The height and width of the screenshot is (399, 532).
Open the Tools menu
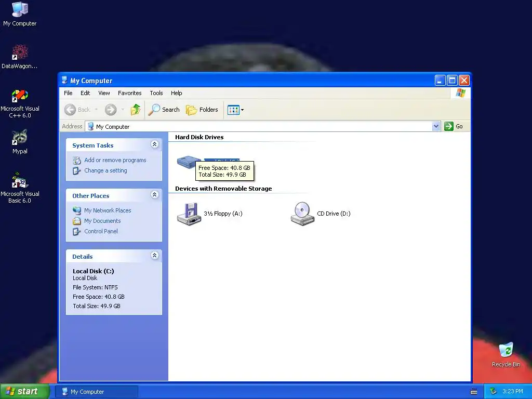click(x=156, y=93)
